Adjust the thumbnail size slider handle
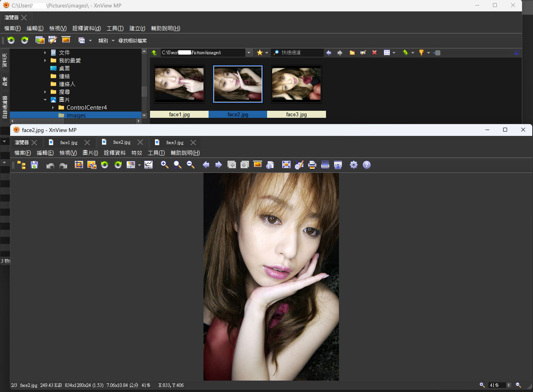 [x=438, y=53]
